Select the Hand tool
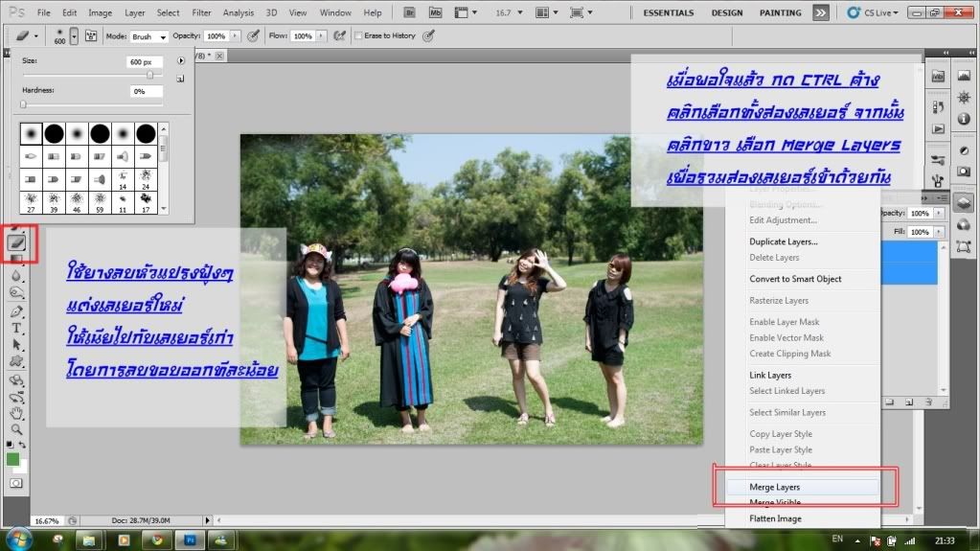Screen dimensions: 980x551 [17, 413]
